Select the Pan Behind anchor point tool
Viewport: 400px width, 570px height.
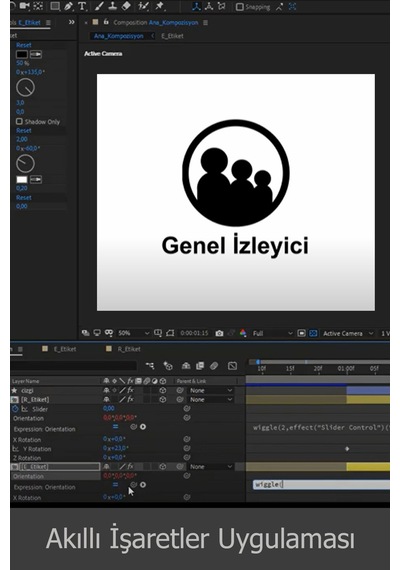pos(38,6)
